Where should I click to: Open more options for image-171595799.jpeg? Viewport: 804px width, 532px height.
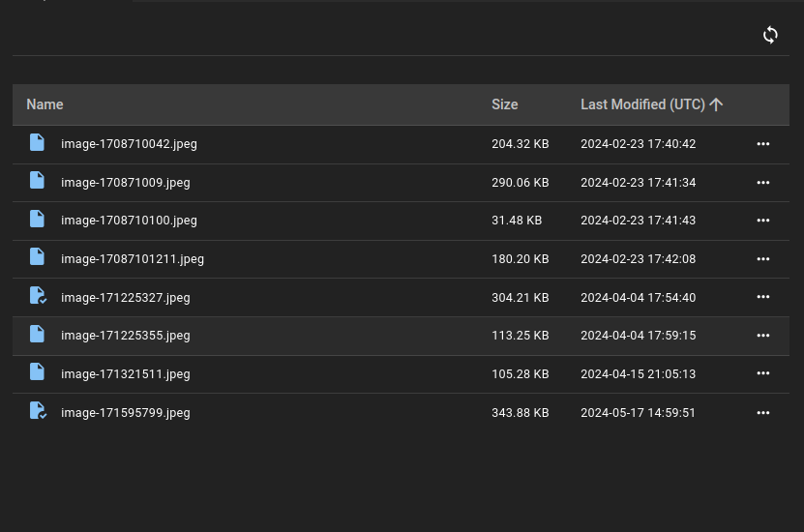(x=763, y=413)
